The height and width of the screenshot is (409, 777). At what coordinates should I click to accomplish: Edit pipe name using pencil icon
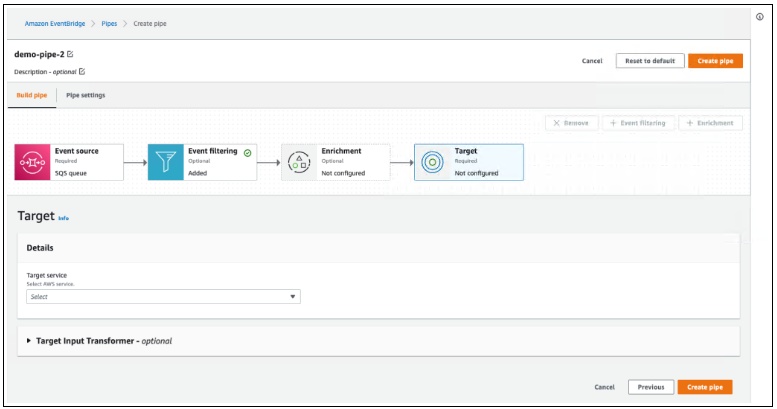70,54
